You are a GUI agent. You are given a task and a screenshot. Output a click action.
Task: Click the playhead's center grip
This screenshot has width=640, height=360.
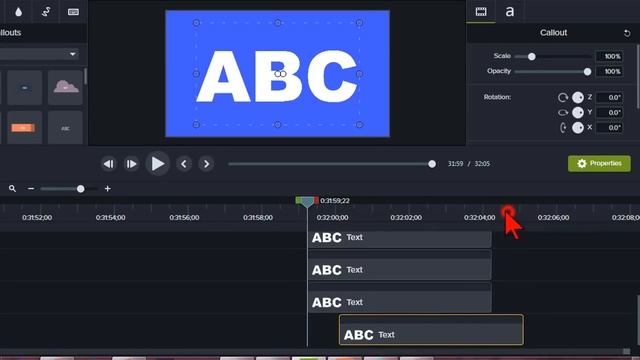307,201
